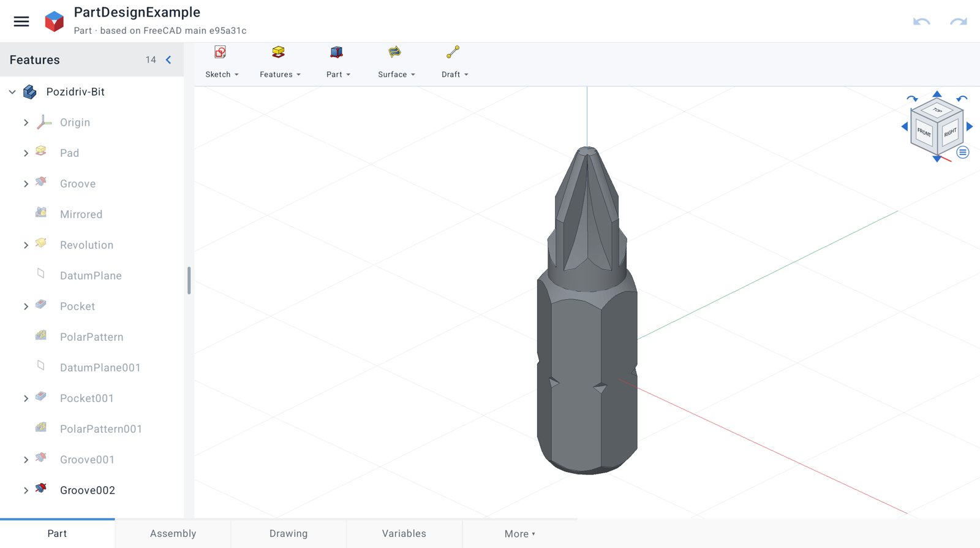This screenshot has height=548, width=980.
Task: Click the FreeCAD cube logo
Action: [x=55, y=21]
